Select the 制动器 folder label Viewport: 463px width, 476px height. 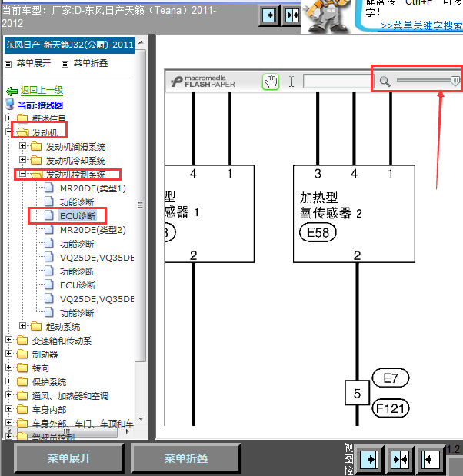[45, 355]
